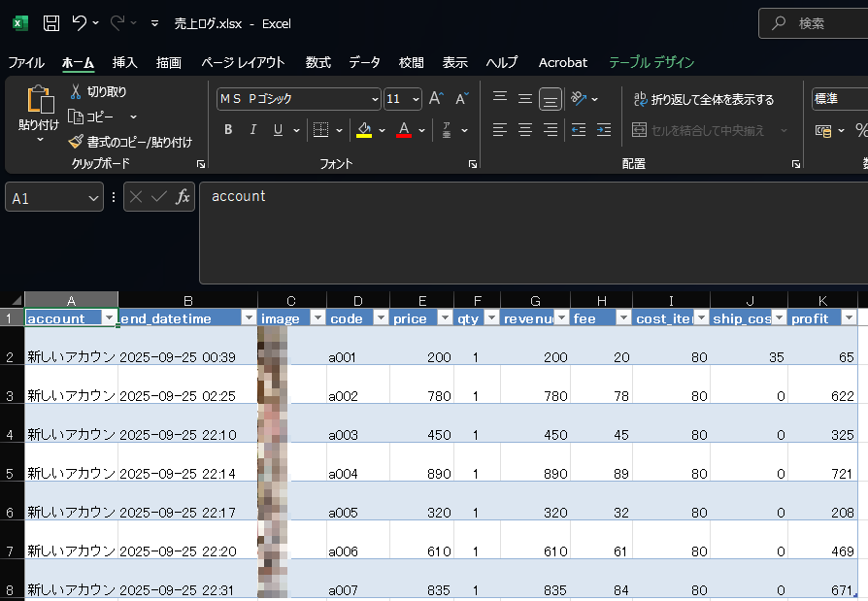This screenshot has width=868, height=601.
Task: Click the 貼り付け (Paste) button
Action: coord(39,107)
